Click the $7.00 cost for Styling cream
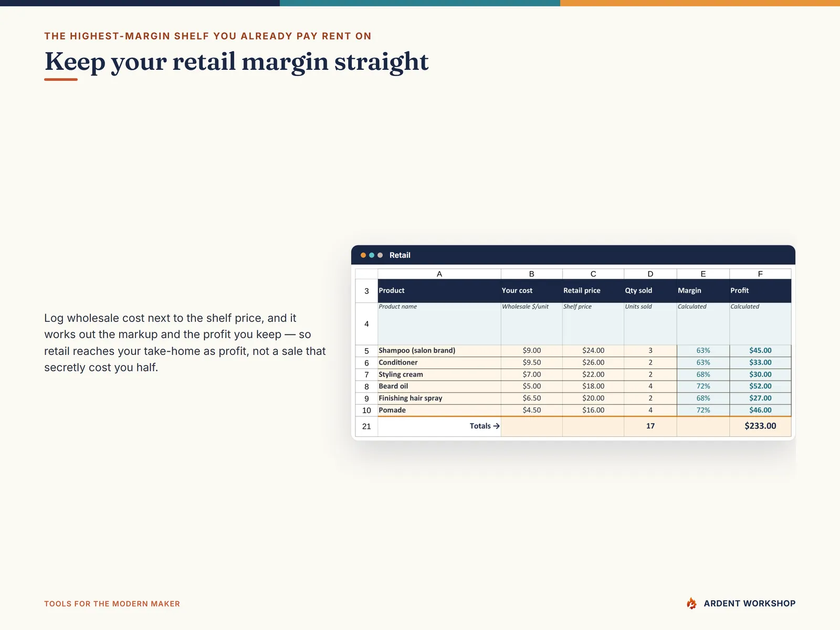Image resolution: width=840 pixels, height=630 pixels. (x=532, y=375)
